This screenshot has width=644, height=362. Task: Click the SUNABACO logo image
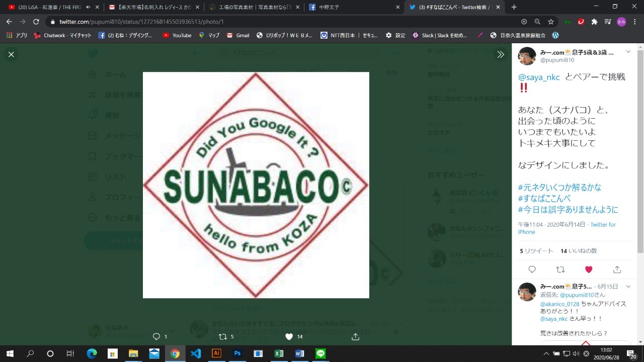[x=256, y=185]
